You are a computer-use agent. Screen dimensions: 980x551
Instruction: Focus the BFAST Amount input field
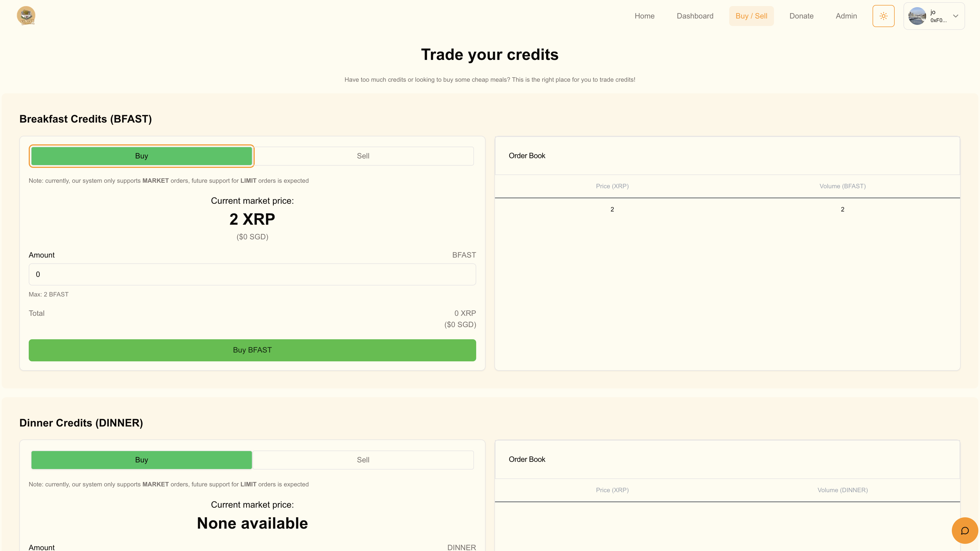pos(252,274)
